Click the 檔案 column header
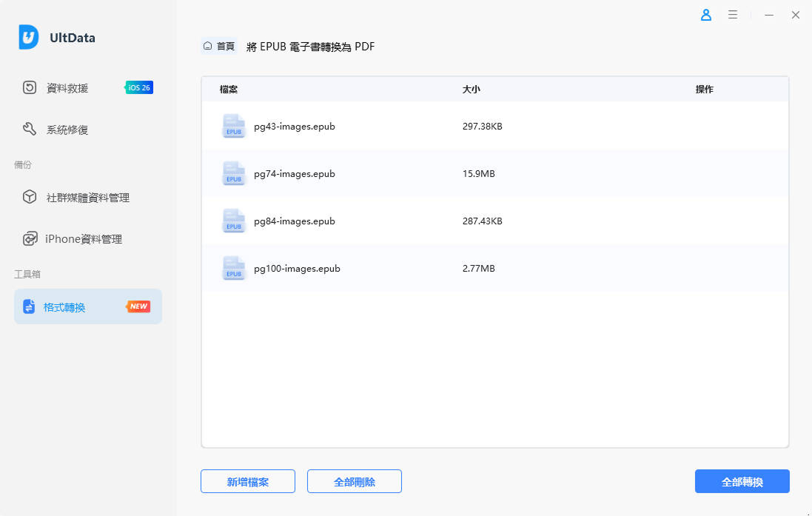The height and width of the screenshot is (516, 812). (x=229, y=89)
